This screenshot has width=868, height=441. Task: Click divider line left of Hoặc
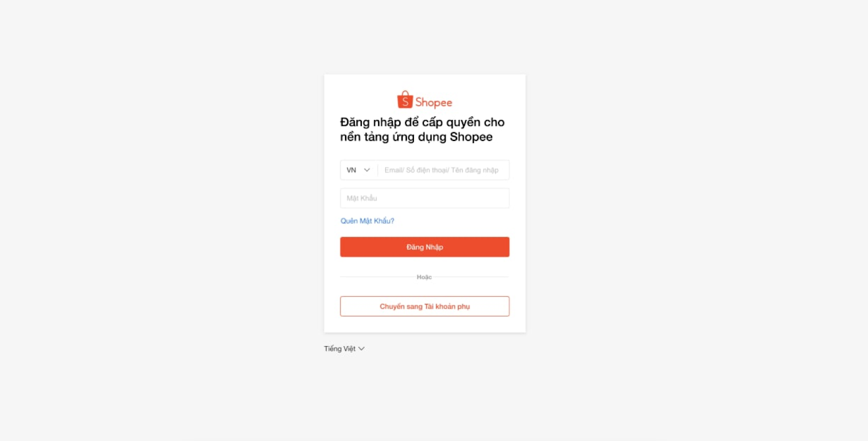(x=377, y=277)
